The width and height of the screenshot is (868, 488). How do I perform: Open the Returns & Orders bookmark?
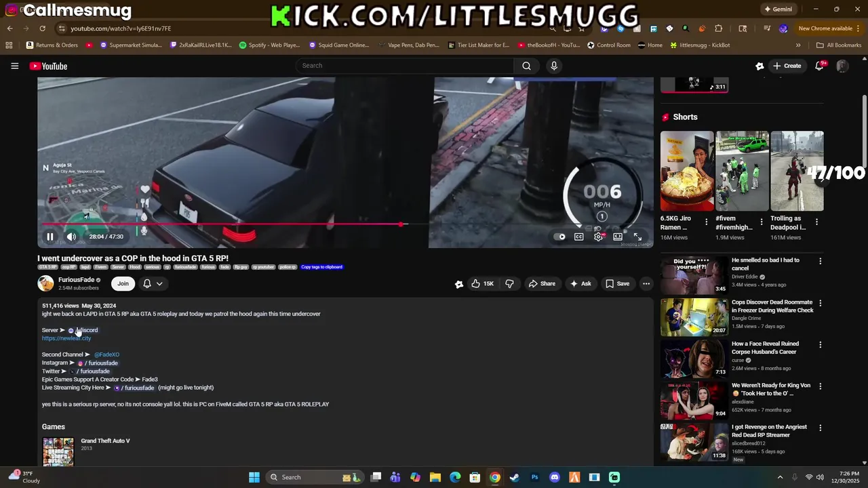tap(52, 45)
